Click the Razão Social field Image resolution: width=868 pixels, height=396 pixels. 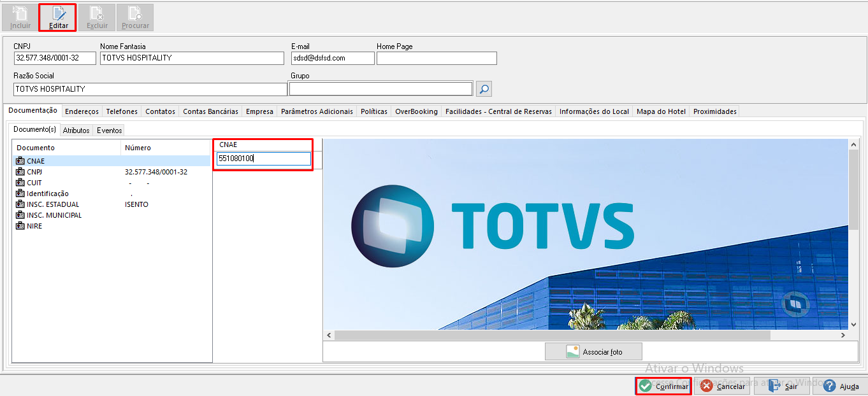coord(150,89)
